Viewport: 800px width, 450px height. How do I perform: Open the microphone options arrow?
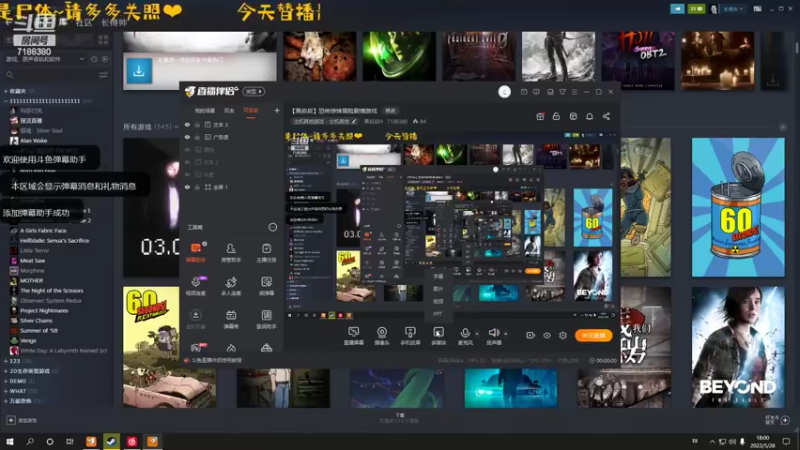coord(477,334)
